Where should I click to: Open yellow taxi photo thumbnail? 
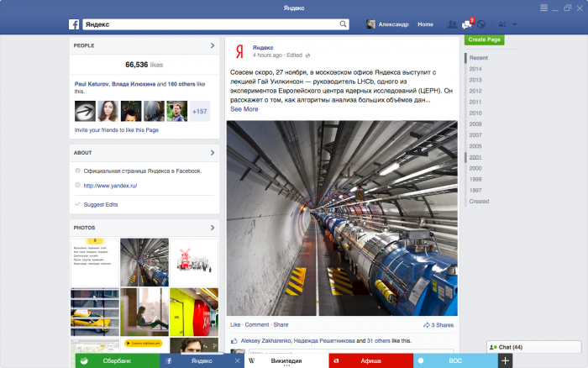tap(95, 312)
